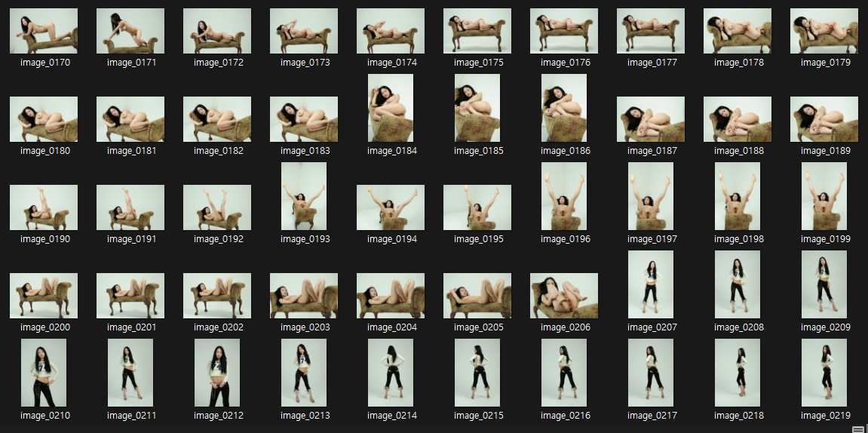Viewport: 868px width, 433px height.
Task: Click the file name image_0181
Action: [132, 151]
